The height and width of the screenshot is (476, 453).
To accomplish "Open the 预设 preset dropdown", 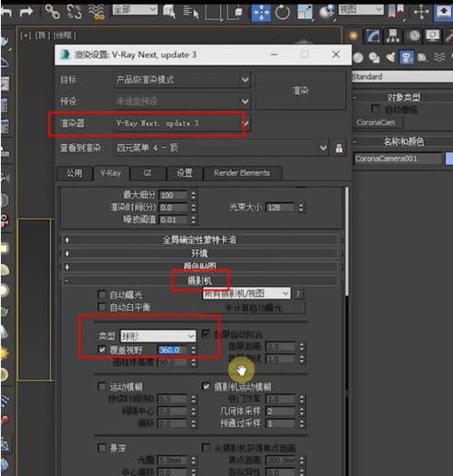I will tap(182, 101).
